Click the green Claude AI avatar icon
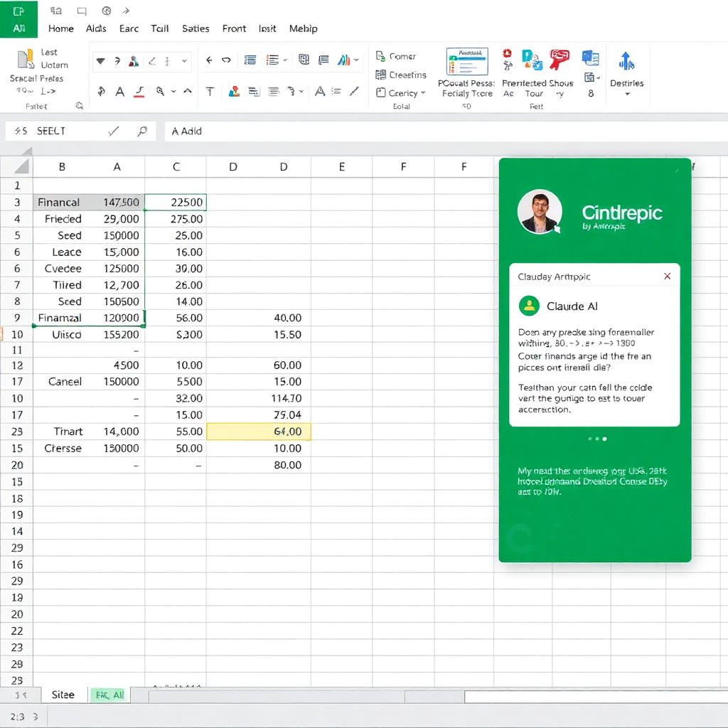The width and height of the screenshot is (728, 728). [529, 306]
